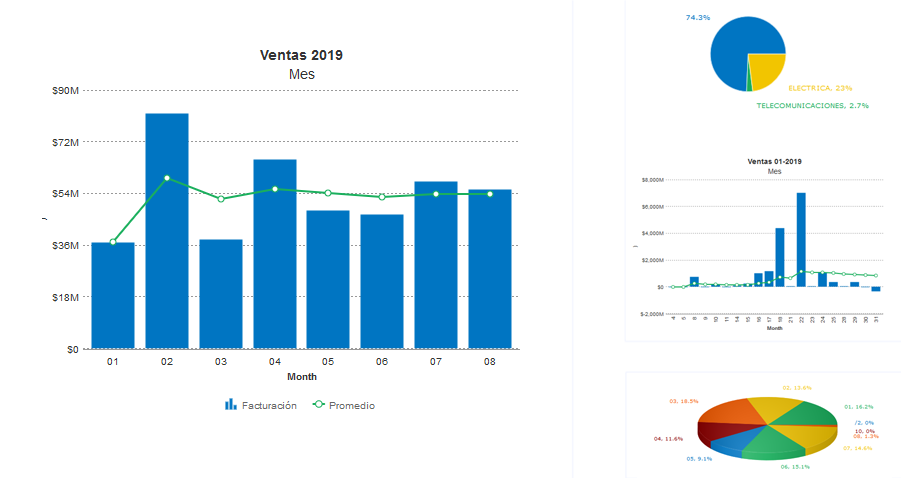The height and width of the screenshot is (478, 901).
Task: Open the Ventas 01-2019 chart thumbnail title
Action: tap(774, 161)
